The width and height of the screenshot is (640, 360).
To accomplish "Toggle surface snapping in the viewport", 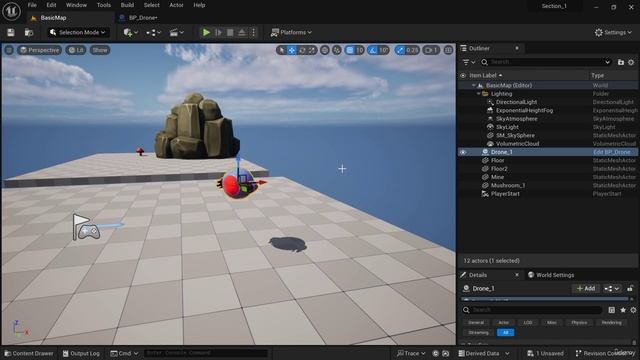I will (x=337, y=50).
